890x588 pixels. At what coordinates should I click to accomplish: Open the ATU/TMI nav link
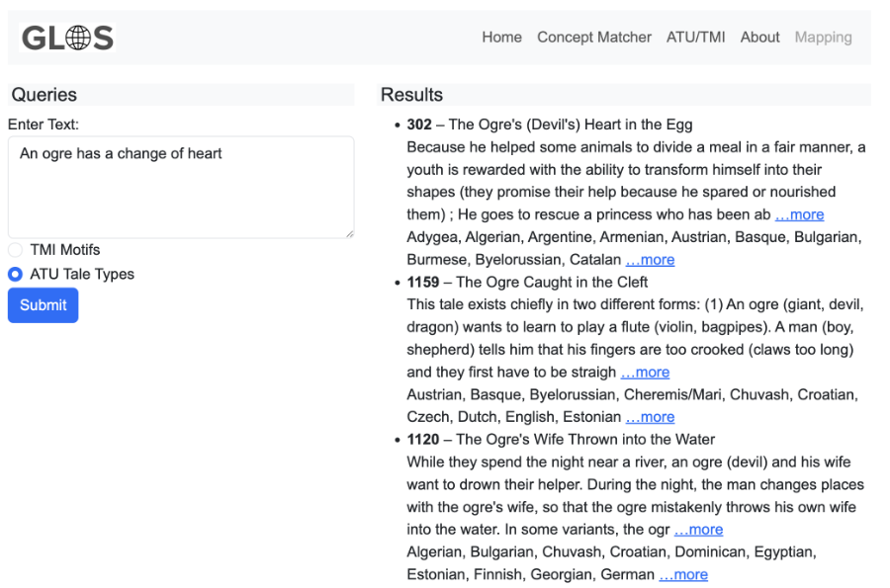click(695, 38)
